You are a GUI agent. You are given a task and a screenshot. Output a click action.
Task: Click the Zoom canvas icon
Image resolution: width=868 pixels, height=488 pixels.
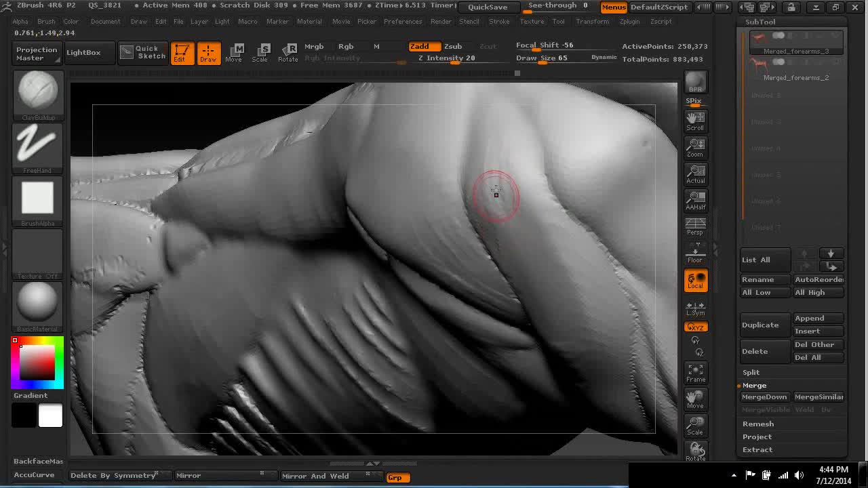pyautogui.click(x=696, y=148)
